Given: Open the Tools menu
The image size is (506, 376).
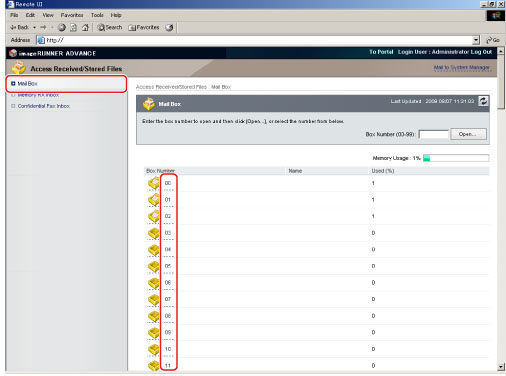Looking at the screenshot, I should click(97, 15).
